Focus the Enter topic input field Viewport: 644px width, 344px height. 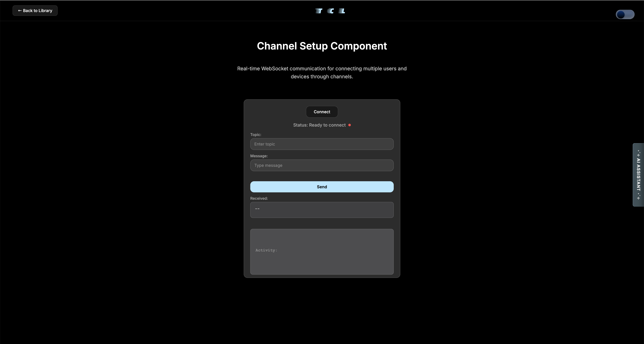coord(322,144)
